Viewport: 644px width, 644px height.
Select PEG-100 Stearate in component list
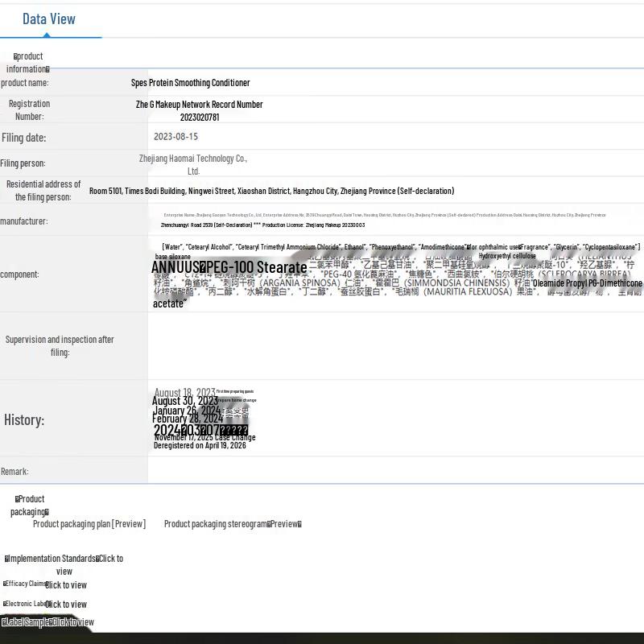click(256, 267)
